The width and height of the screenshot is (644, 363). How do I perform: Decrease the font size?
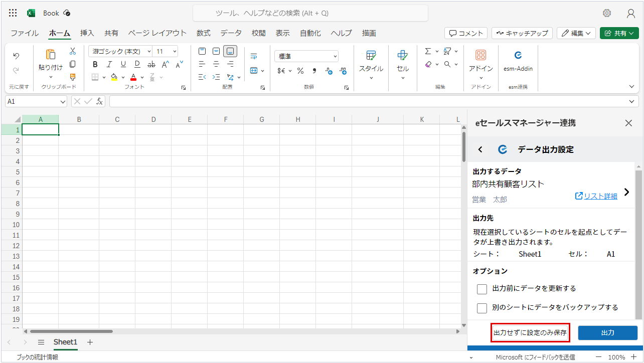coord(179,64)
